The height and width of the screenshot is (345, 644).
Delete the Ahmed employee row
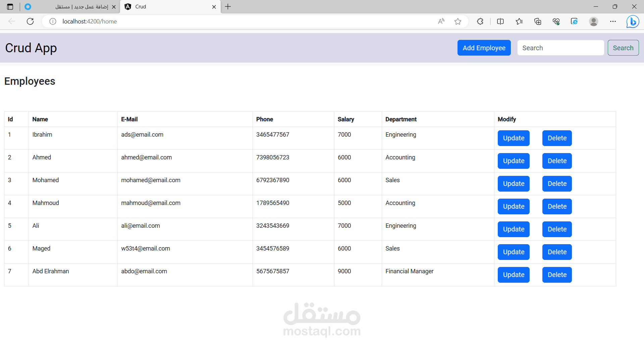point(557,161)
